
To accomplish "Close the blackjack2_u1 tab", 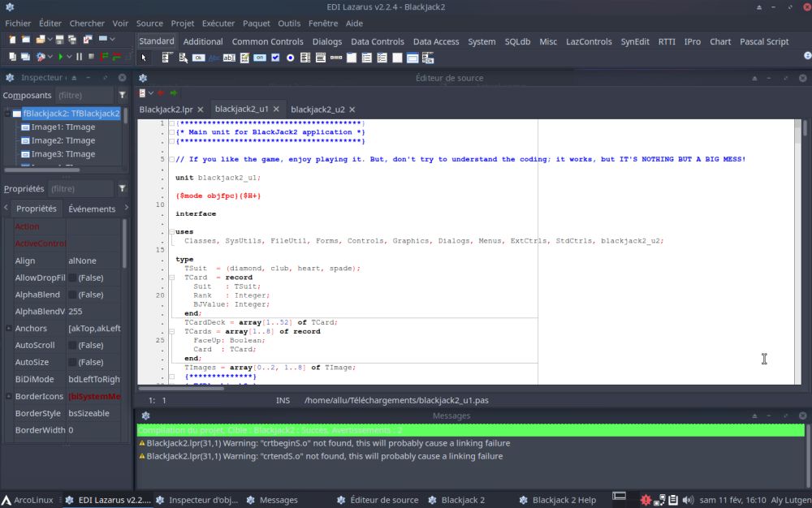I will 276,110.
